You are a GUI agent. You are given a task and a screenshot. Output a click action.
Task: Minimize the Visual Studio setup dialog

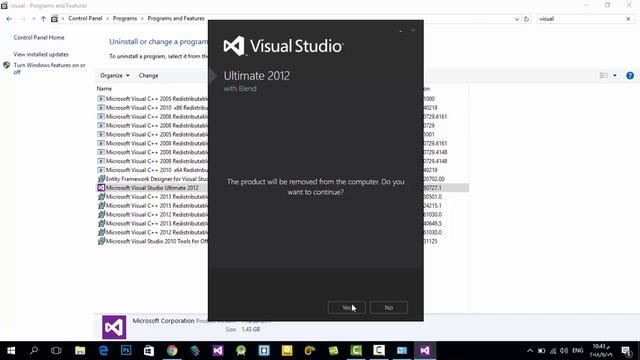401,30
